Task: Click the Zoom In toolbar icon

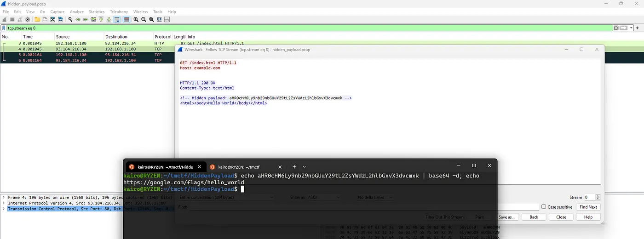Action: tap(136, 19)
